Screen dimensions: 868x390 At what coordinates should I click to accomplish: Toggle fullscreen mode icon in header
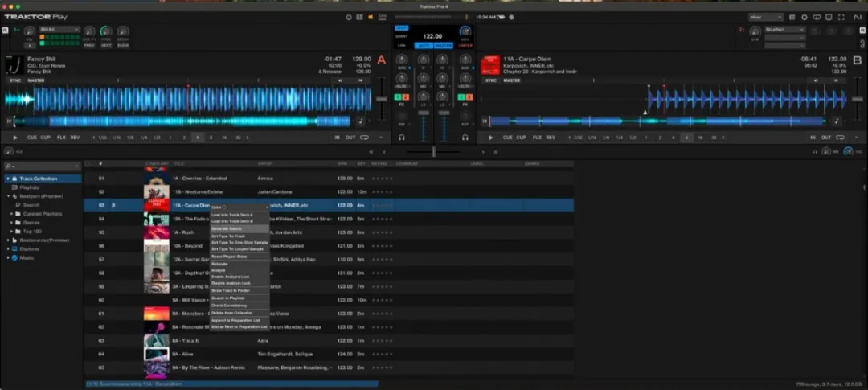(841, 17)
